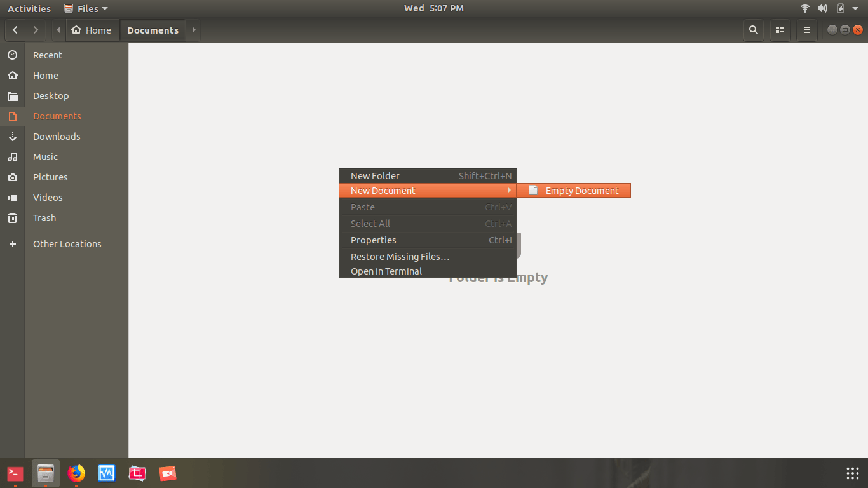Viewport: 868px width, 488px height.
Task: Go back with the left arrow button
Action: tap(15, 30)
